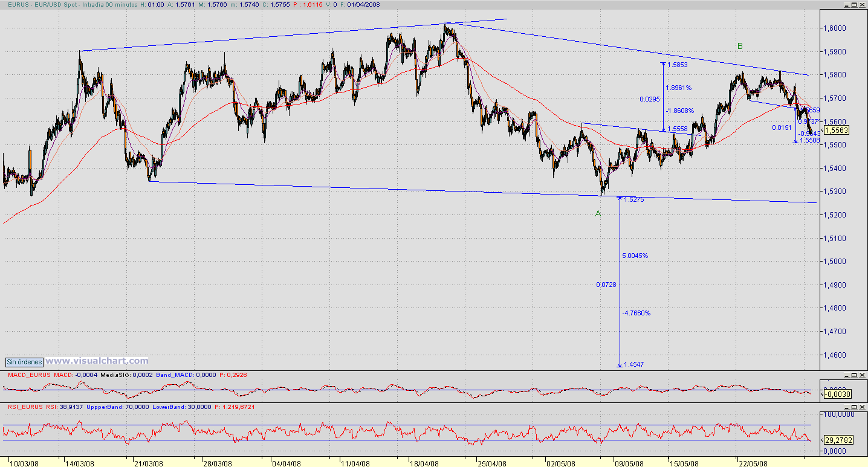Click the '-4.7660%' percentage annotation
Viewport: 868px width, 467px height.
point(636,313)
